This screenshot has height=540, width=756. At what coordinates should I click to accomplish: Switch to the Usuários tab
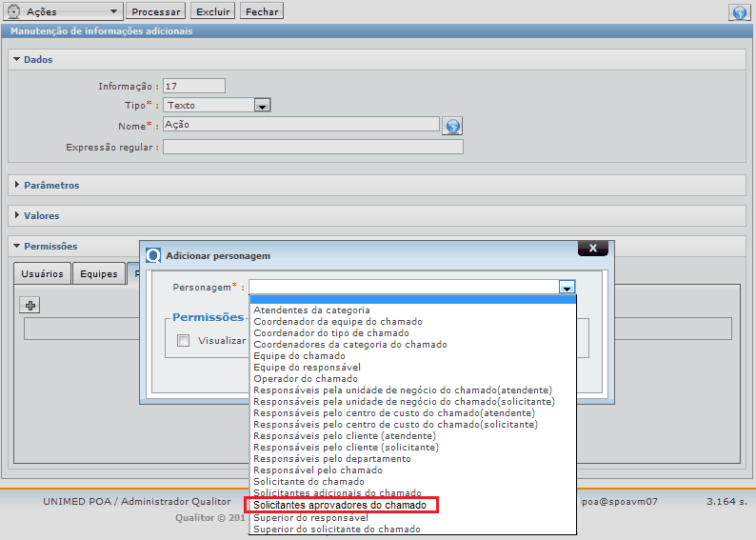[x=42, y=273]
